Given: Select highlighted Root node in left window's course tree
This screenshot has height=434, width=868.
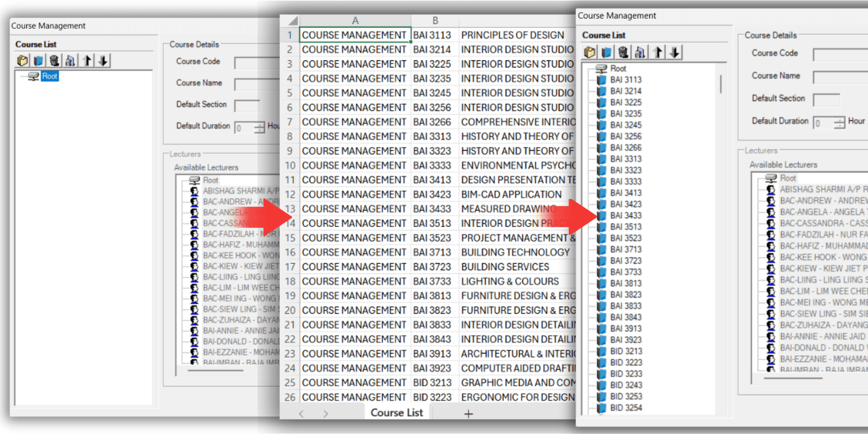Looking at the screenshot, I should pos(49,76).
